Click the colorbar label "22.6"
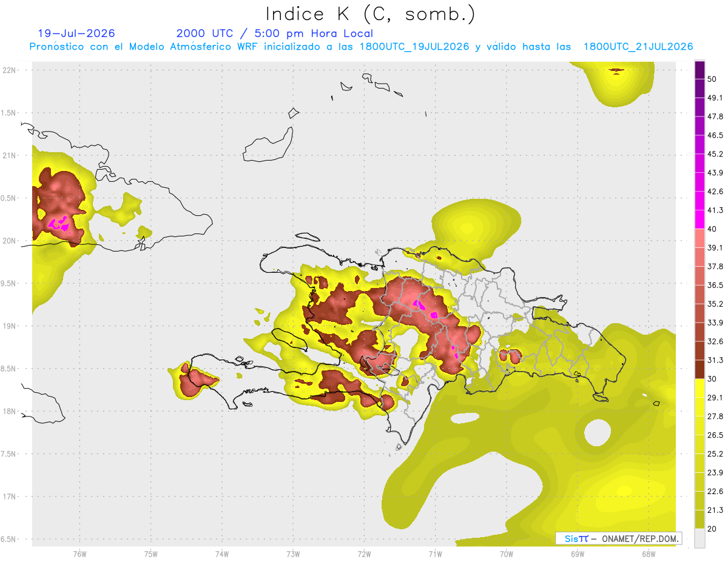 [x=715, y=492]
